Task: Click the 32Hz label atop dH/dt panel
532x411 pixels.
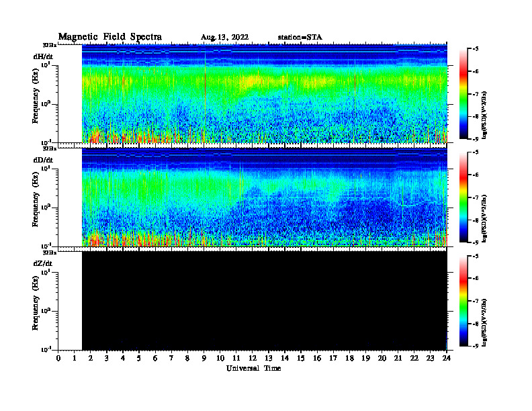Action: (x=49, y=45)
